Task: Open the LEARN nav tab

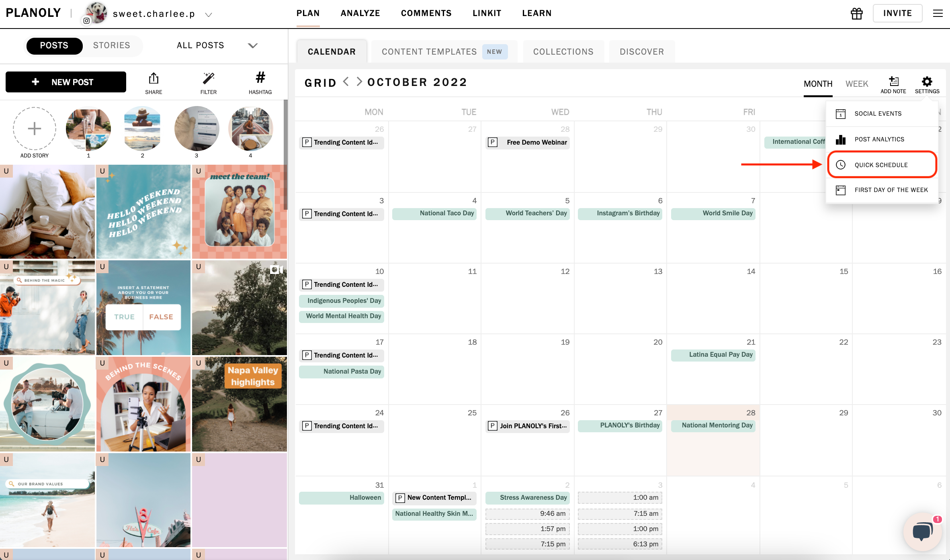Action: coord(537,13)
